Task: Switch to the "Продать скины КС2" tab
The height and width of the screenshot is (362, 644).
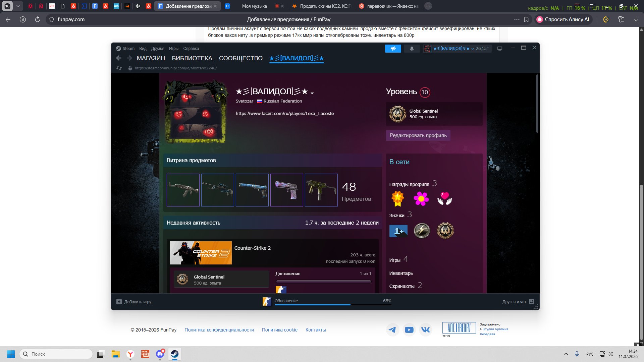Action: [322, 6]
